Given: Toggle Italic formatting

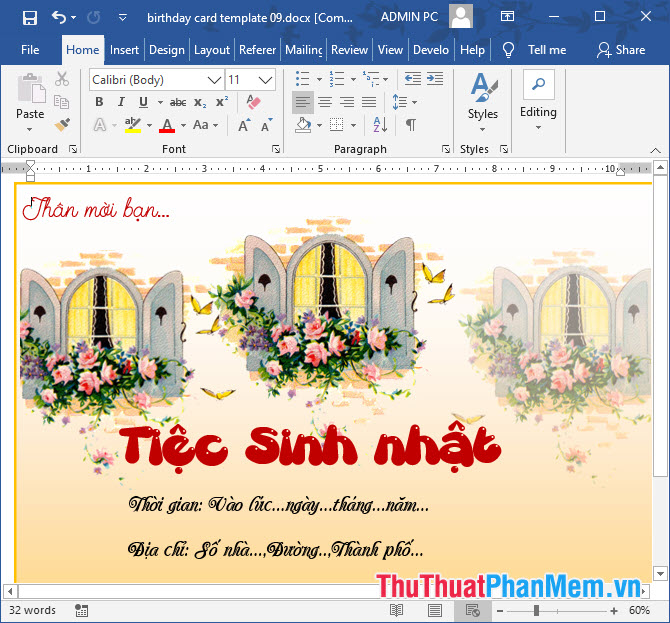Looking at the screenshot, I should [x=121, y=102].
